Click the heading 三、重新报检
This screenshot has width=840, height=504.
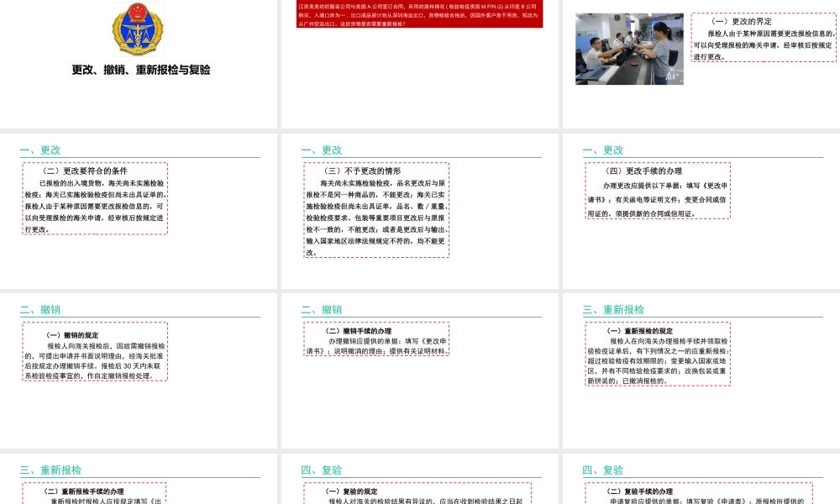tap(614, 309)
